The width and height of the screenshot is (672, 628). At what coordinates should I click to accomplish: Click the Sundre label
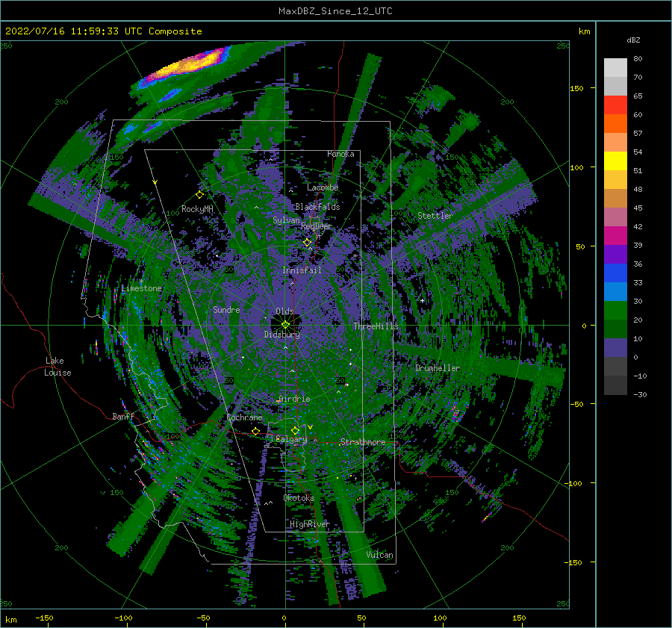pyautogui.click(x=226, y=310)
